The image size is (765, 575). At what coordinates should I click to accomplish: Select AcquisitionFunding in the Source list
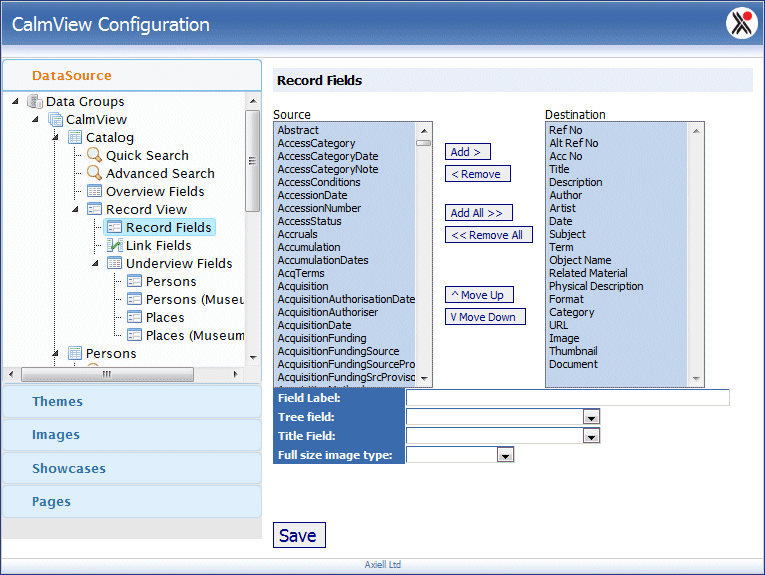point(322,338)
